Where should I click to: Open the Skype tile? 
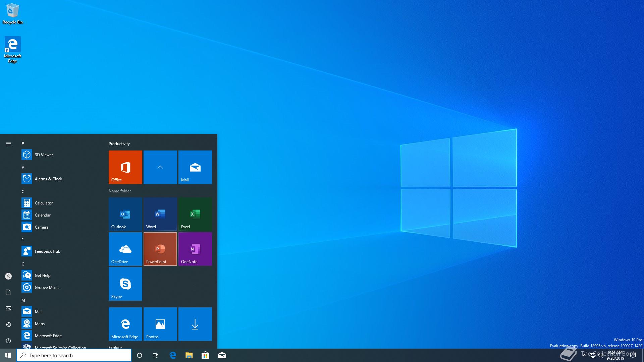tap(125, 284)
